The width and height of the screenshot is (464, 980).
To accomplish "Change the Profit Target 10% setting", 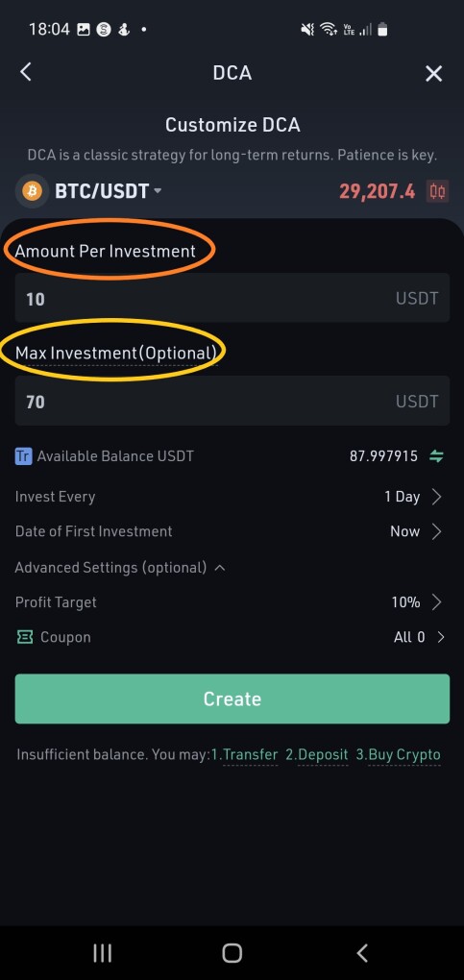I will [x=232, y=602].
